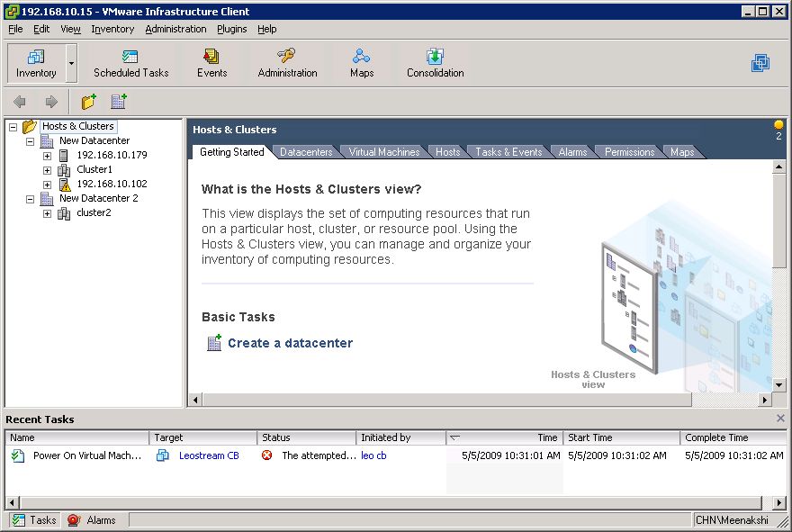Open the Plugins menu
This screenshot has width=792, height=532.
click(232, 29)
